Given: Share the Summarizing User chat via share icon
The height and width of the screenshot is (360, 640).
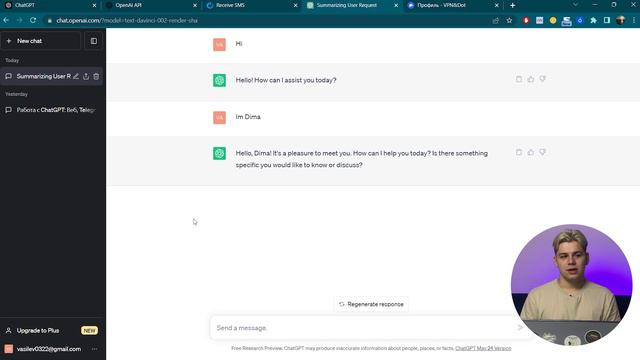Looking at the screenshot, I should point(86,76).
